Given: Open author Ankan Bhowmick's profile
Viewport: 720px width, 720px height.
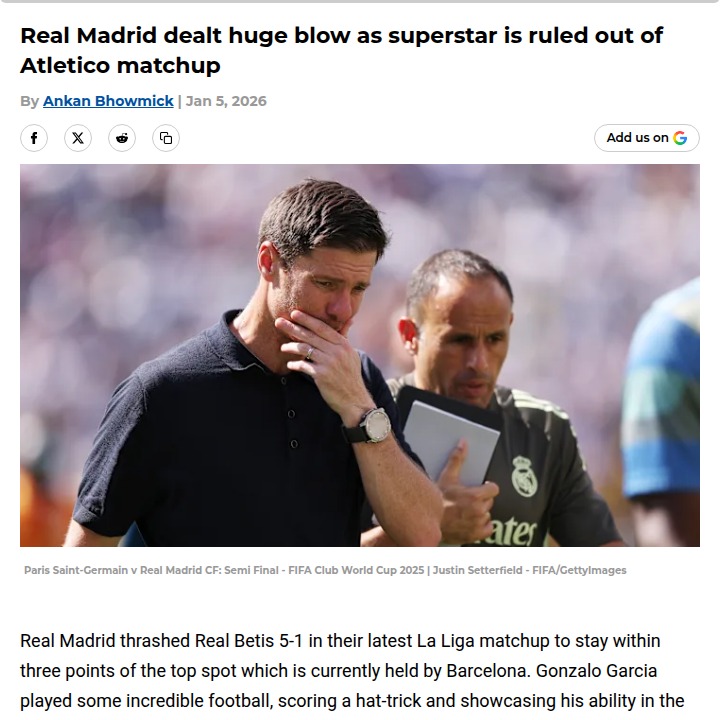Looking at the screenshot, I should coord(108,101).
